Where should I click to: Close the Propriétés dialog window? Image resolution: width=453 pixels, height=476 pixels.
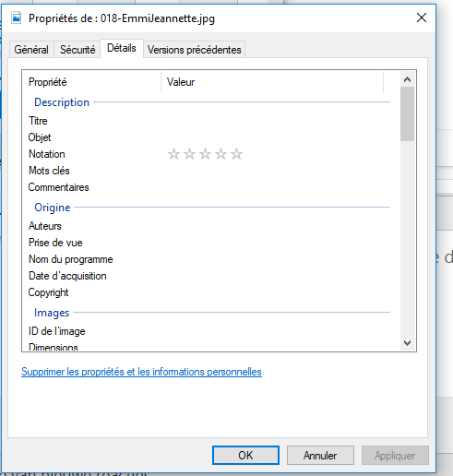pos(422,18)
